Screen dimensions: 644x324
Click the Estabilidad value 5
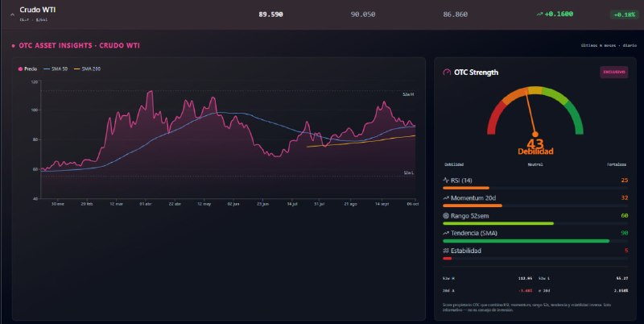pos(626,251)
